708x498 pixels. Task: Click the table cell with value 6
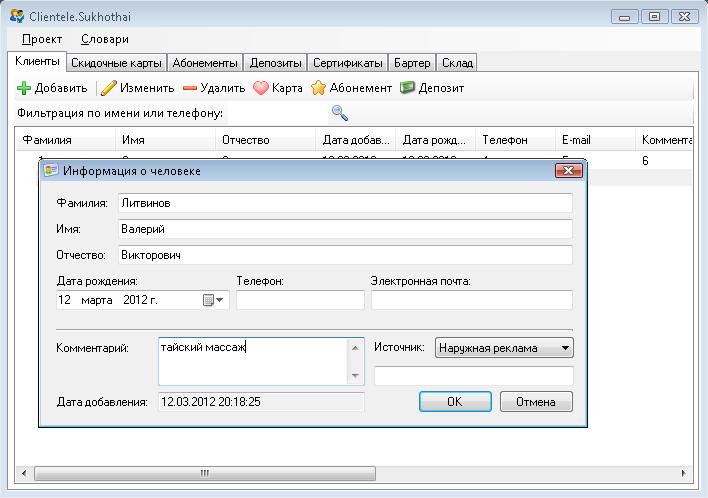pos(645,160)
